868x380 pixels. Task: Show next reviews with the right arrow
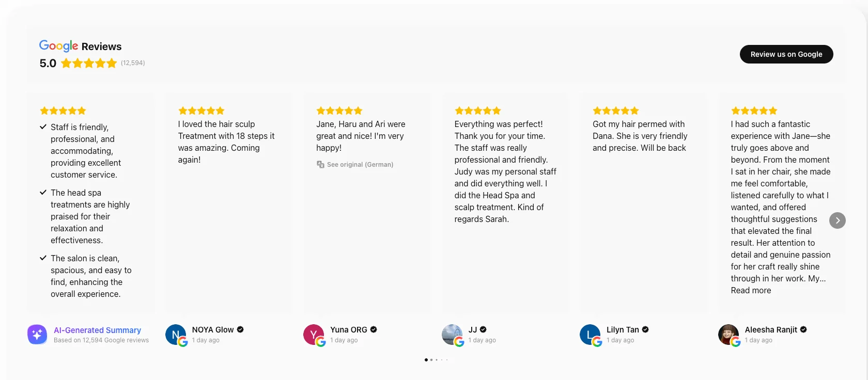tap(837, 220)
